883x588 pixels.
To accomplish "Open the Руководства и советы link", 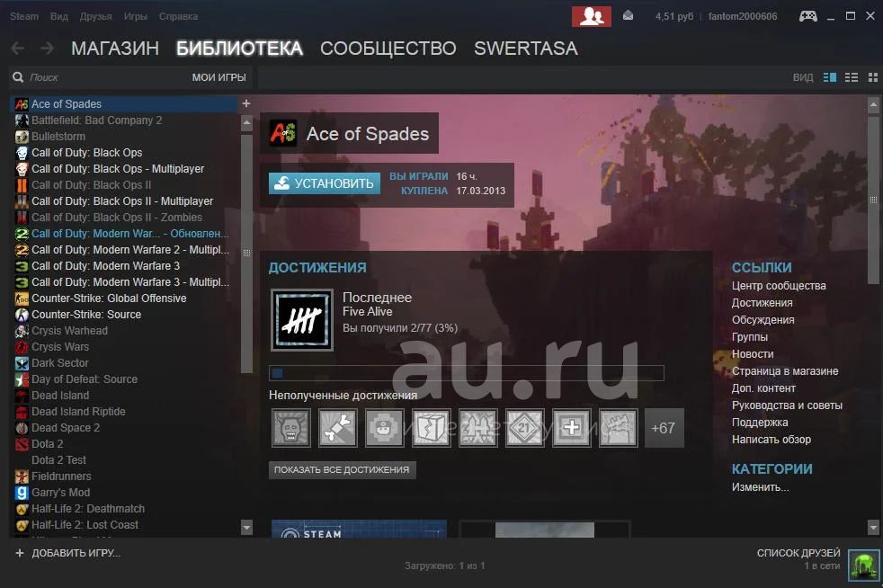I will click(x=788, y=405).
